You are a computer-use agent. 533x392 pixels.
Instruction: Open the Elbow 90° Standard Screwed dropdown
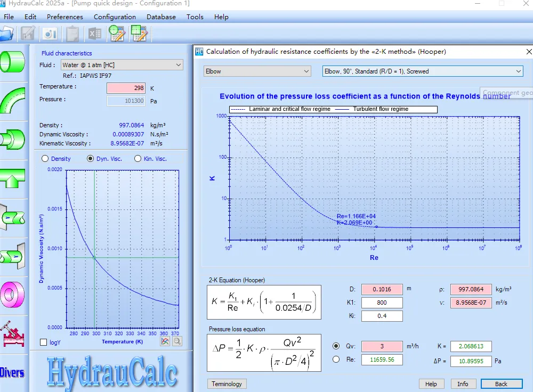click(423, 71)
